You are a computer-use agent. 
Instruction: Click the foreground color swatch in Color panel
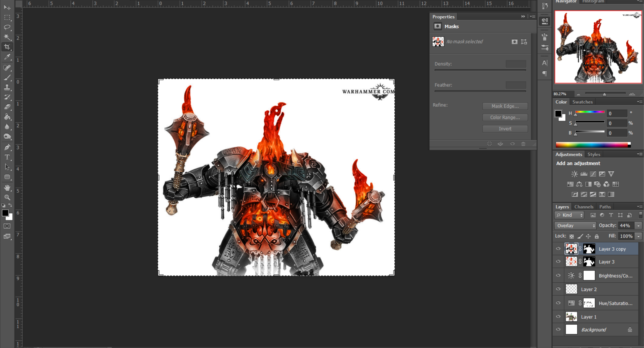pos(558,114)
